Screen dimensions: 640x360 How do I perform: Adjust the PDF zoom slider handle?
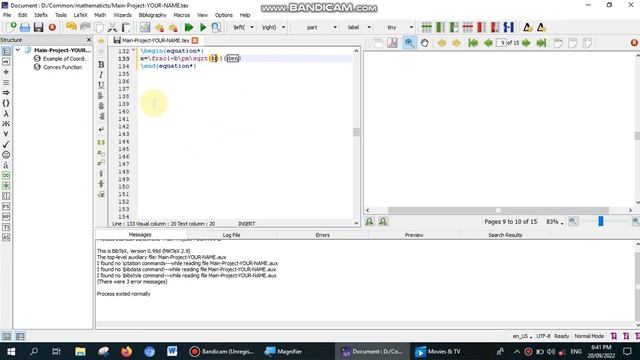click(x=601, y=221)
